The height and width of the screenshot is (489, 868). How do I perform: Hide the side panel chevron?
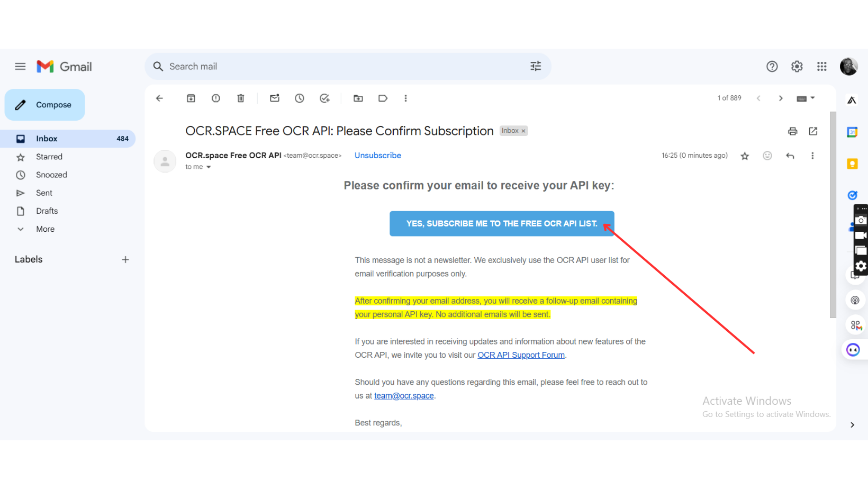[x=852, y=424]
